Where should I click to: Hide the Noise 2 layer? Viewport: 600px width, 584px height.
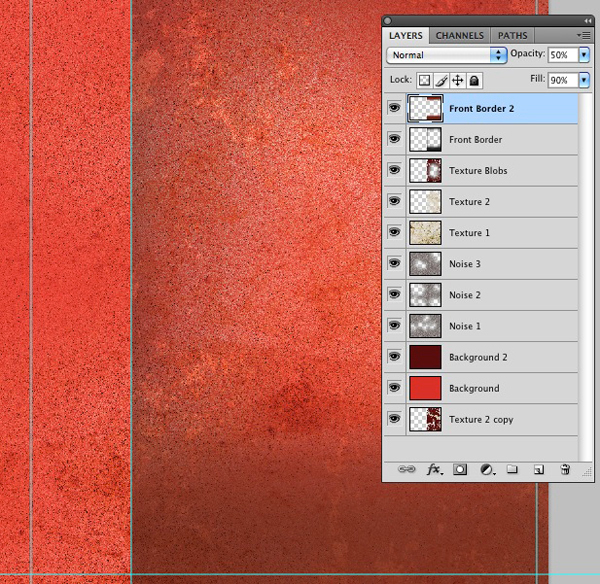pos(394,294)
